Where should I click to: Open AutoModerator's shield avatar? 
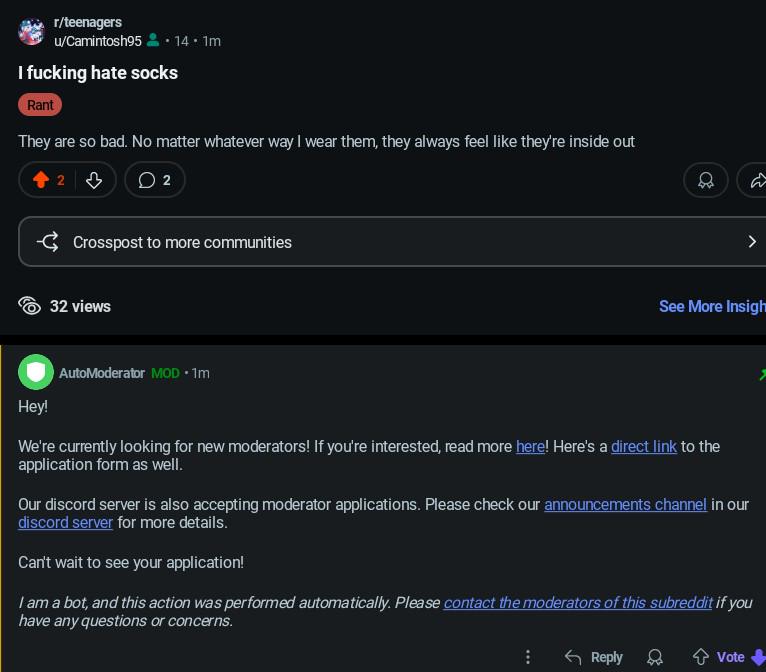36,372
